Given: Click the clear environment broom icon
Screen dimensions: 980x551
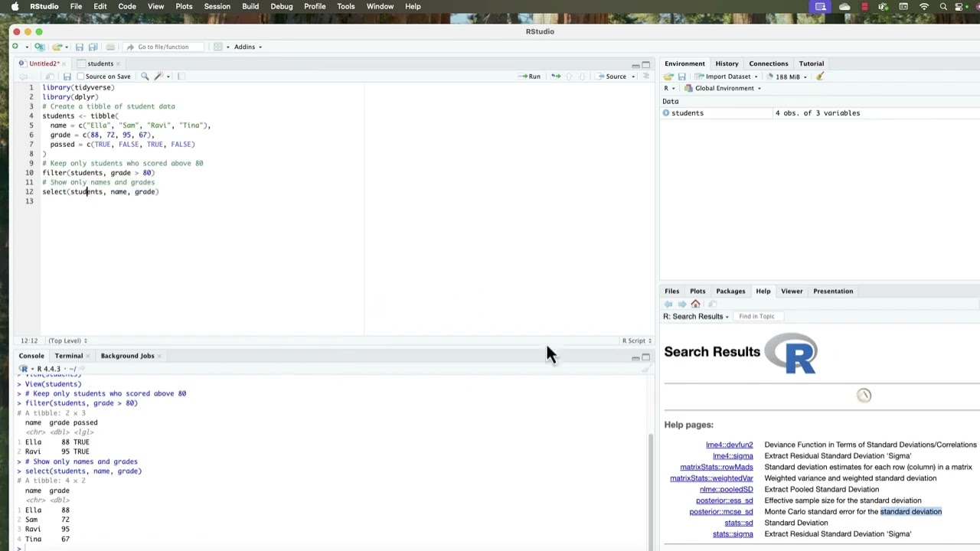Looking at the screenshot, I should tap(820, 76).
